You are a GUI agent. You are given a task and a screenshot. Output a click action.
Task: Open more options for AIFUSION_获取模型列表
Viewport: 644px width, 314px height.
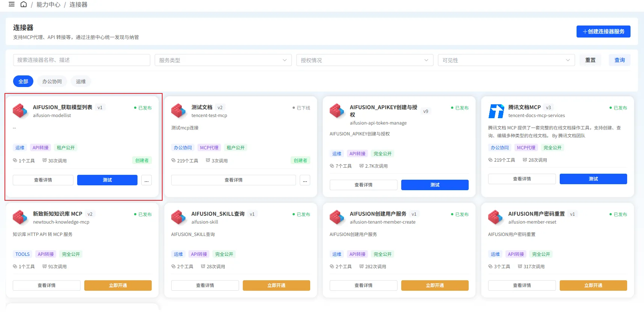(x=146, y=180)
